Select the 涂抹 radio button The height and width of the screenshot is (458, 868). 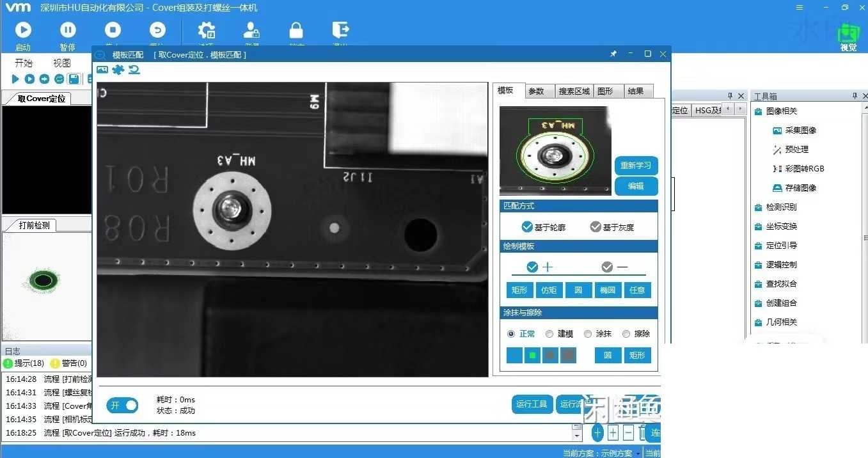(x=588, y=334)
